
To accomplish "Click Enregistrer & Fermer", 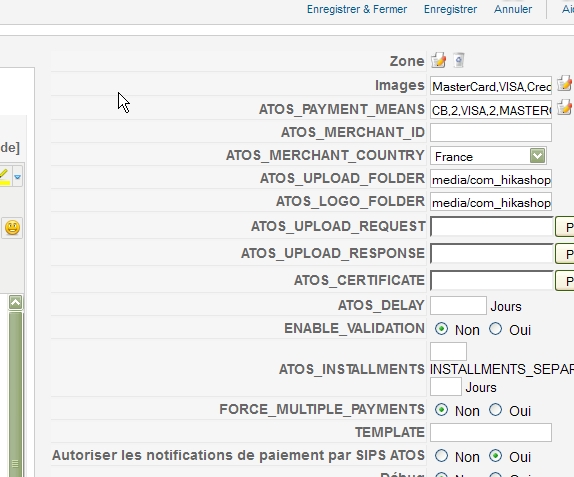I will [357, 9].
